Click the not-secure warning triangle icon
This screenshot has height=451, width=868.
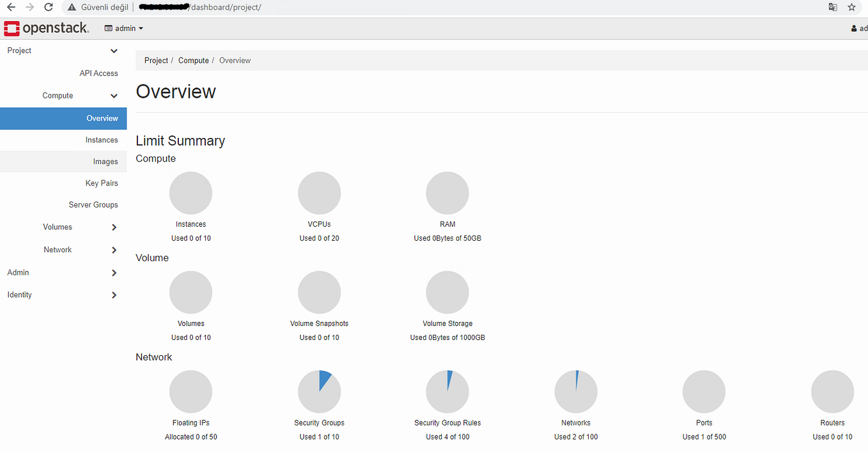[72, 7]
